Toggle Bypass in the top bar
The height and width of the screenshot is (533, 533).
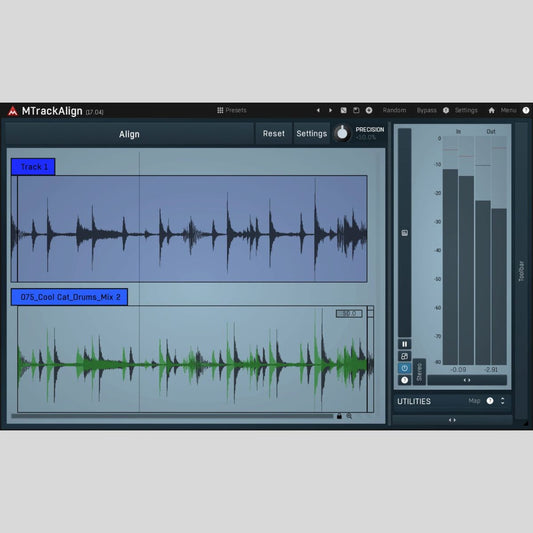tap(427, 110)
